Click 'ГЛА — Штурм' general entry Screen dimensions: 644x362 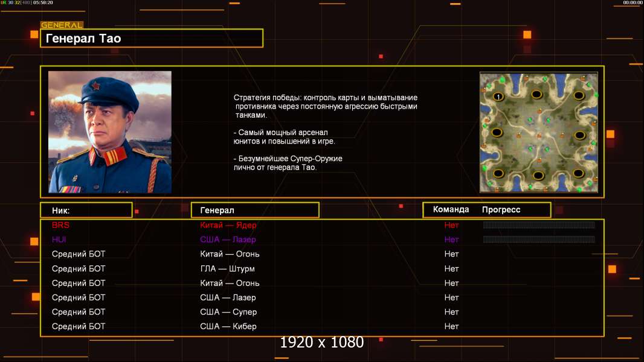click(x=228, y=268)
